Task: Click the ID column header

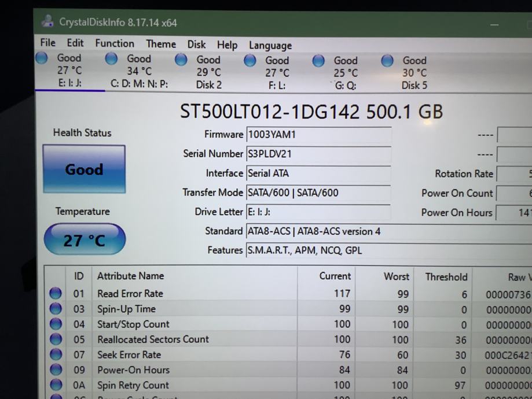Action: tap(79, 276)
